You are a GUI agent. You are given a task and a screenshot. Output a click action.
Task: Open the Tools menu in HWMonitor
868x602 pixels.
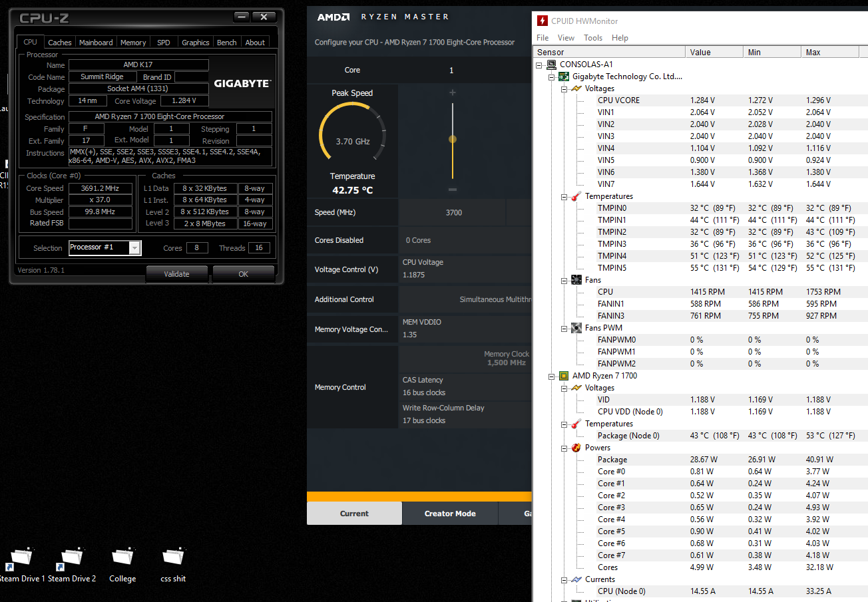tap(593, 38)
